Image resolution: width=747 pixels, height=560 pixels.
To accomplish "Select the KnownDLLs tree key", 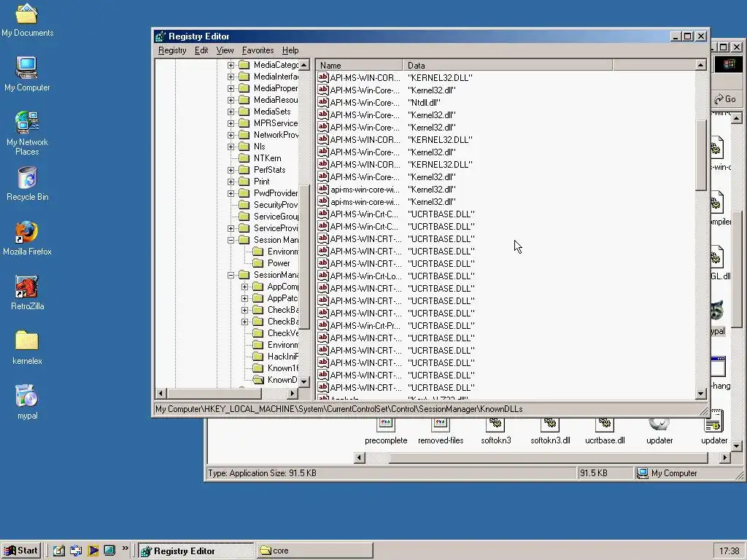I will [282, 380].
